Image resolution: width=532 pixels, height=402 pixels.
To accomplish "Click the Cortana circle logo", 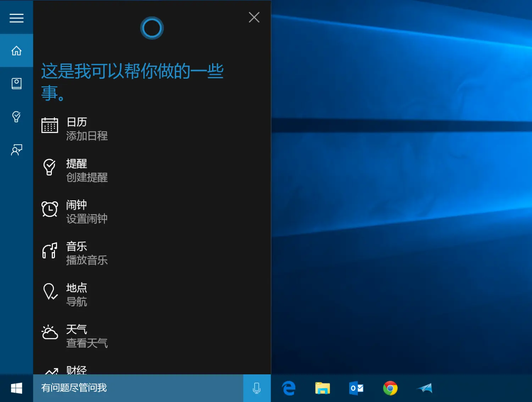I will (x=152, y=28).
